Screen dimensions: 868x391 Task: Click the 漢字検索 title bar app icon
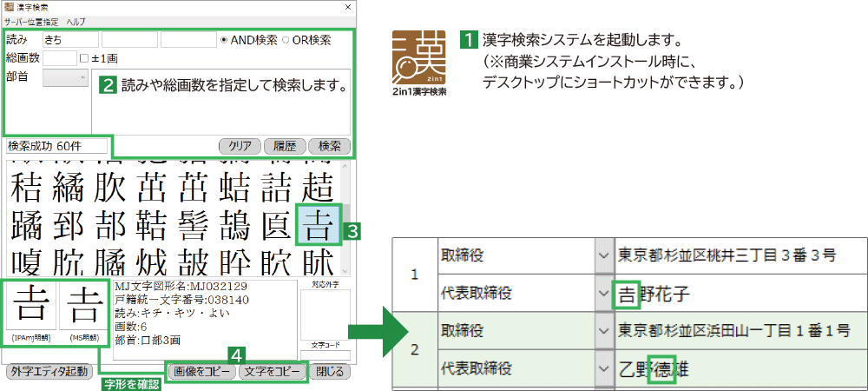pos(10,7)
